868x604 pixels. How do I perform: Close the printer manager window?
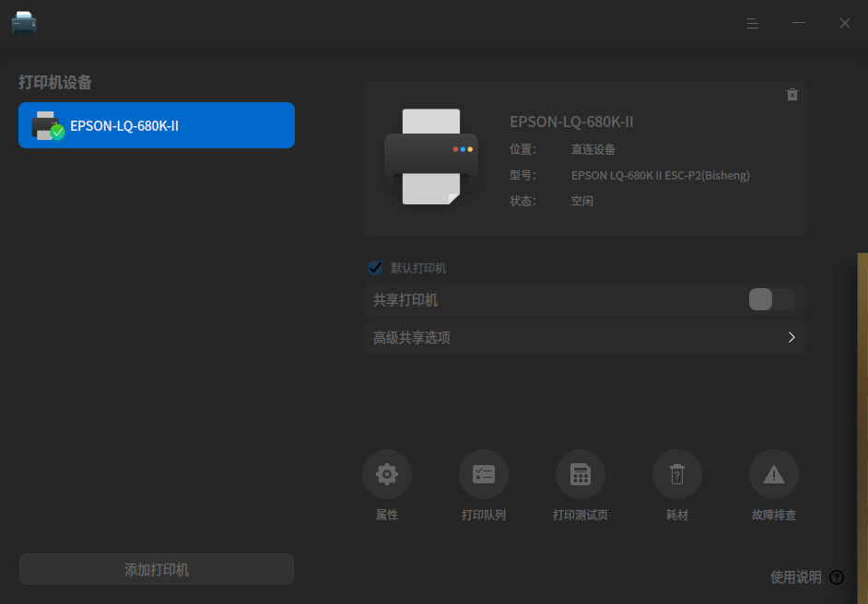[x=844, y=23]
